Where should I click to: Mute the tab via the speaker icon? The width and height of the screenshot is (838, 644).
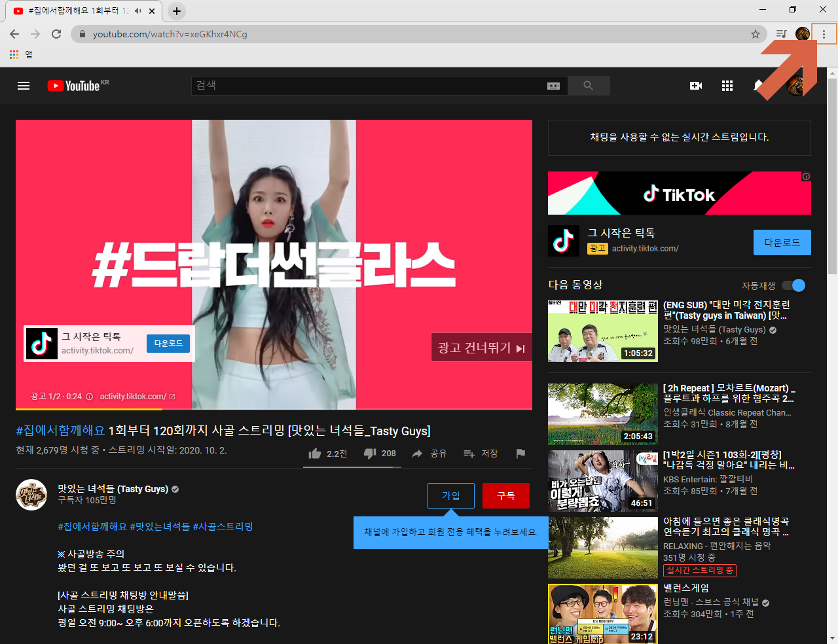coord(137,11)
